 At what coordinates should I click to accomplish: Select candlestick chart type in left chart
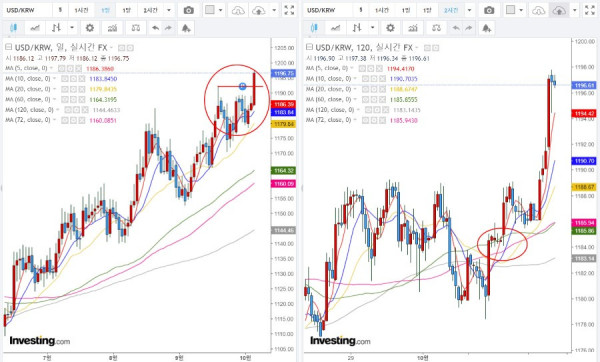(x=13, y=28)
